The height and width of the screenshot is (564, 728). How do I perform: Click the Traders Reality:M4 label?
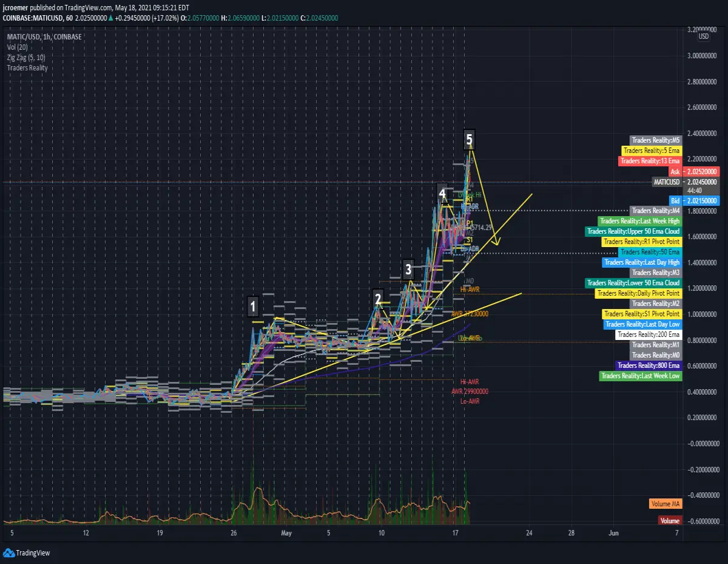pos(656,211)
